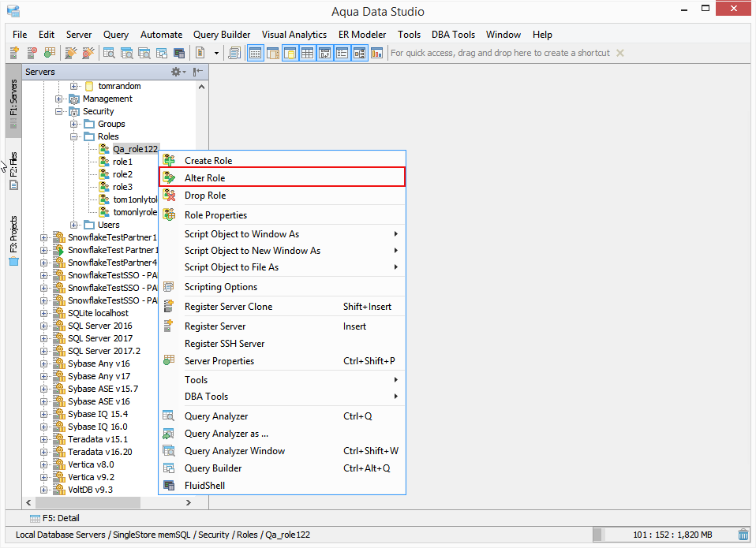
Task: Select the role1 tree item
Action: 122,162
